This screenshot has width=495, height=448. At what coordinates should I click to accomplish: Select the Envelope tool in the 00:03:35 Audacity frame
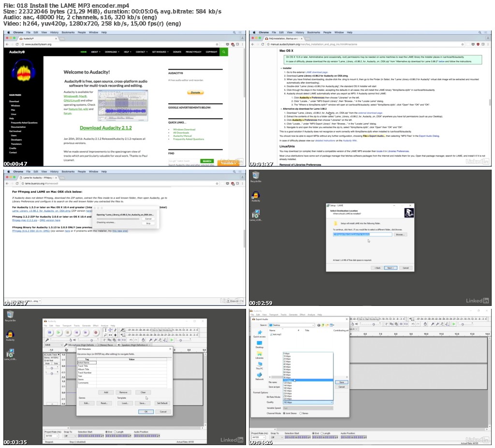111,330
